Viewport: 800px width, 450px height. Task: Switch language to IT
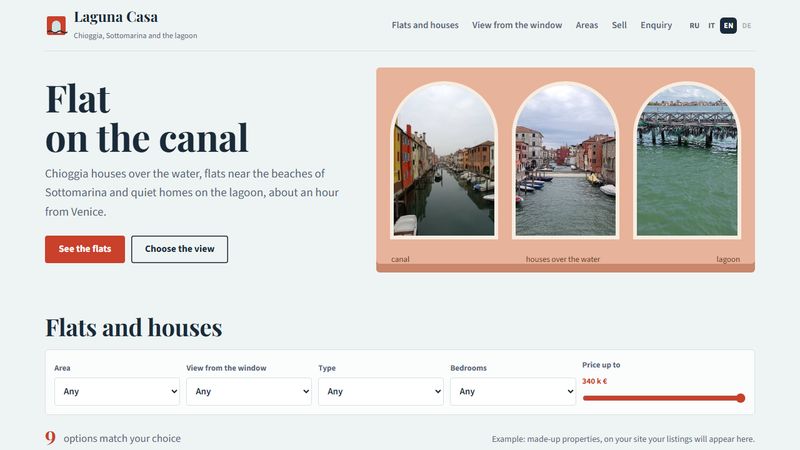(x=711, y=26)
